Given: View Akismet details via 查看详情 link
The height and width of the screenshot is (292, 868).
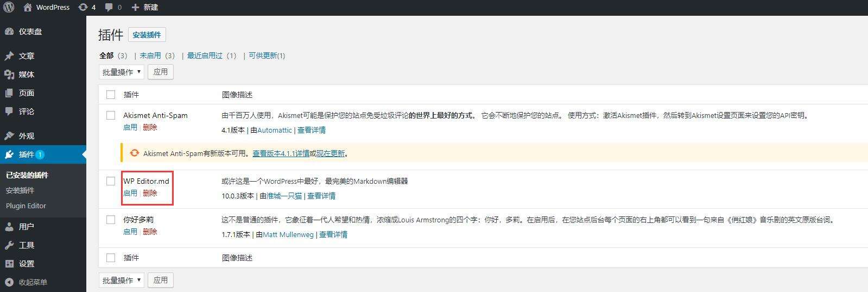Looking at the screenshot, I should pyautogui.click(x=312, y=130).
